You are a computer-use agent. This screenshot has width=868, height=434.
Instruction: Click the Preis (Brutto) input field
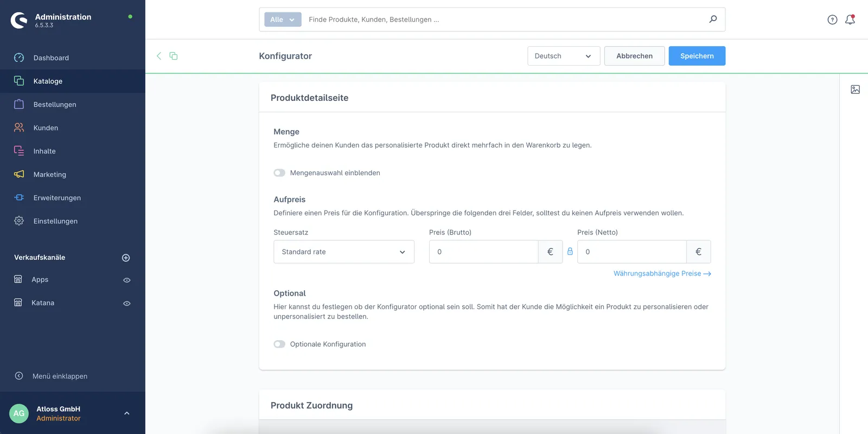484,252
